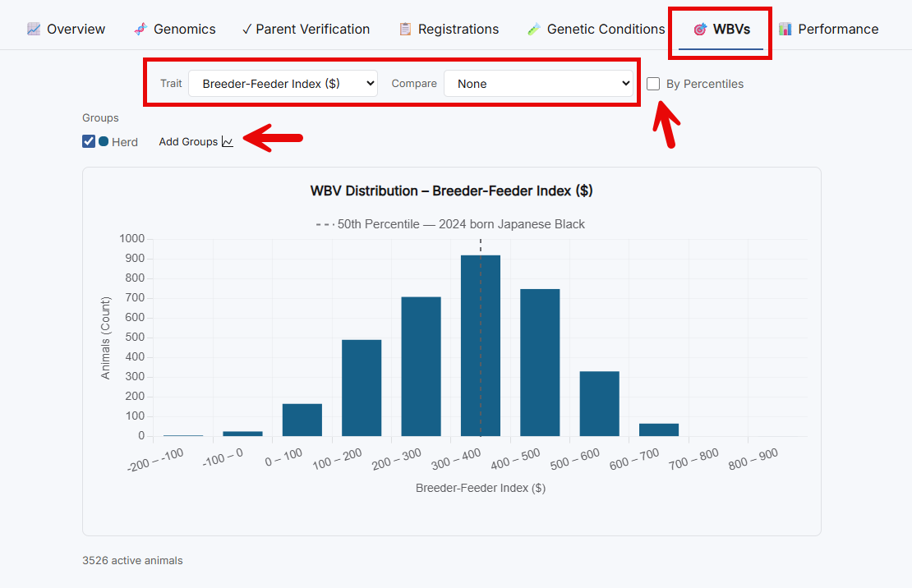
Task: Go to the Parent Verification tab
Action: (306, 29)
